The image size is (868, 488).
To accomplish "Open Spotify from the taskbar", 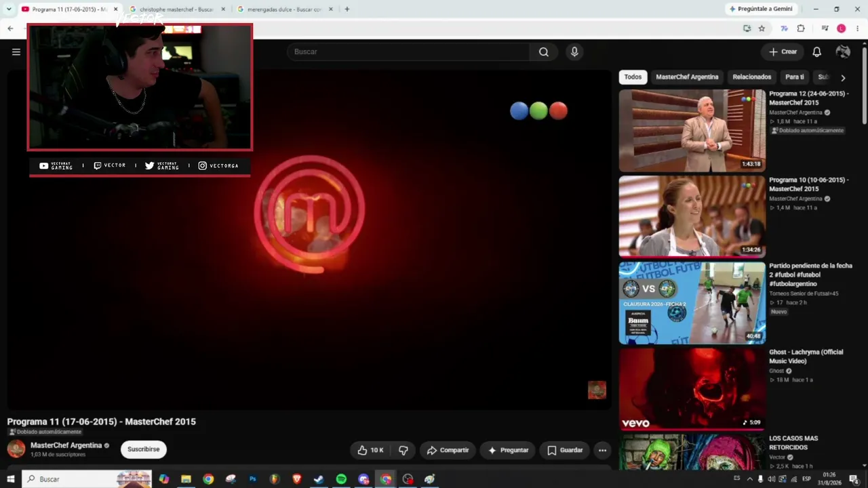I will tap(341, 479).
